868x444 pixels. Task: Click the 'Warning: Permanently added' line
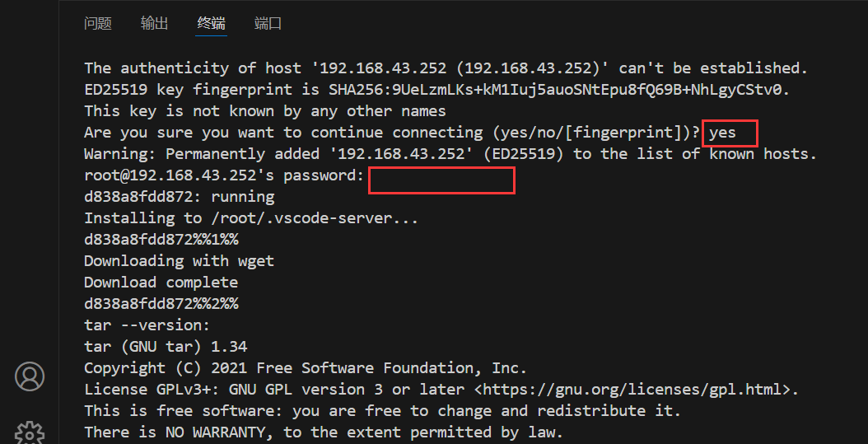tap(450, 154)
